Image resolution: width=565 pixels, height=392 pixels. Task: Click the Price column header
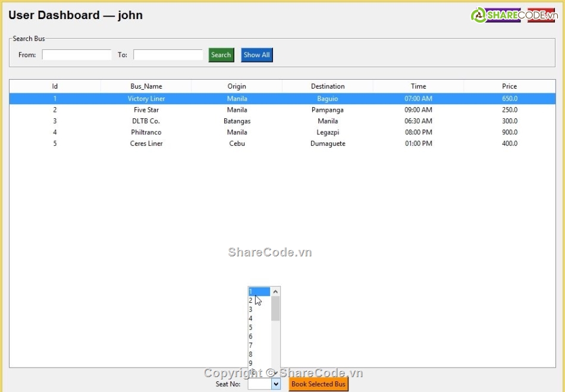click(x=509, y=86)
